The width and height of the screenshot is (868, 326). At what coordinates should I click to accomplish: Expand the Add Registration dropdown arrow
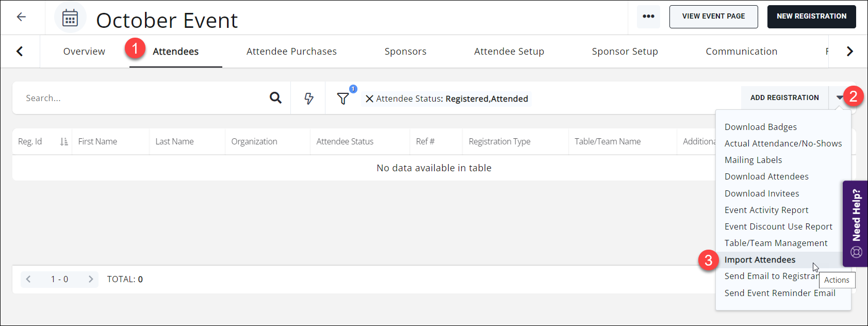(840, 97)
